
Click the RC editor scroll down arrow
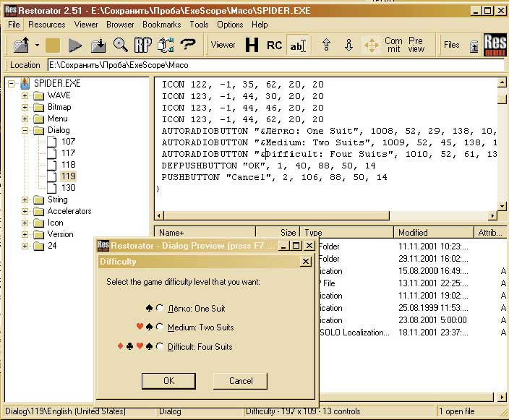coord(502,206)
